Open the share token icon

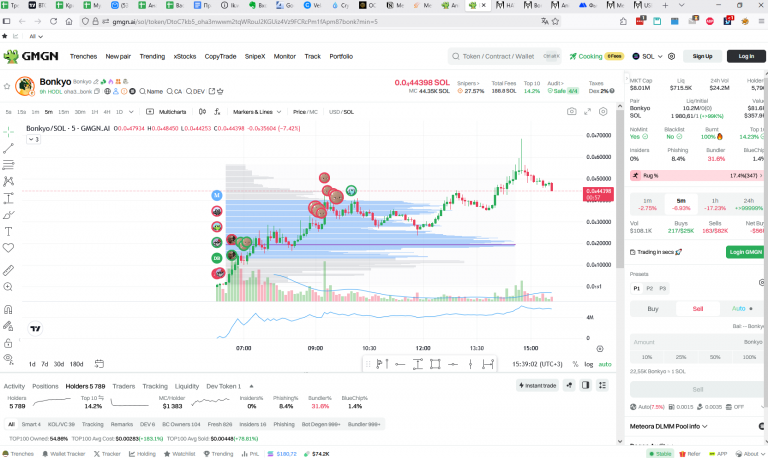tap(212, 91)
